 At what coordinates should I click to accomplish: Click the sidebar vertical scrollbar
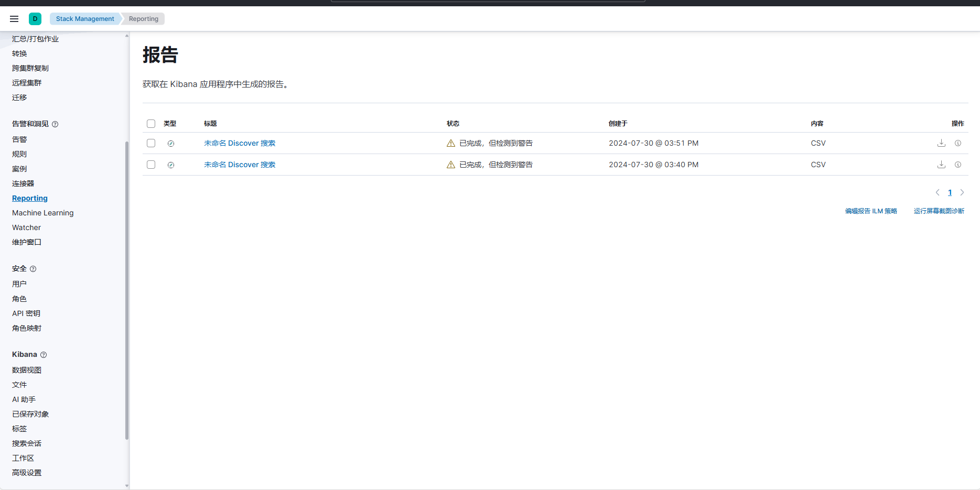tap(127, 290)
